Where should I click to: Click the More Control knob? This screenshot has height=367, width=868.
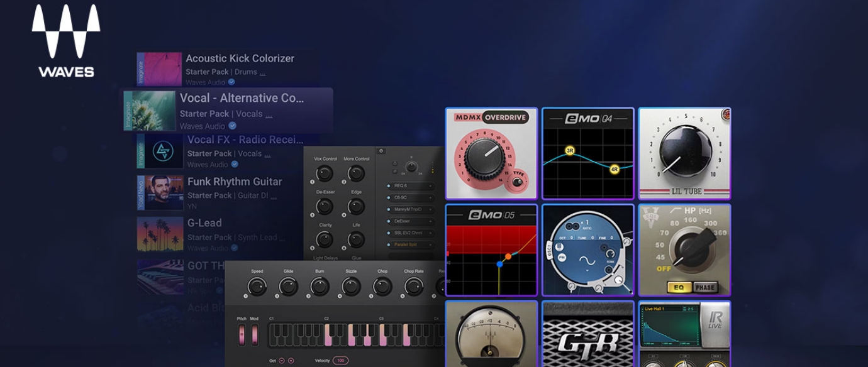pyautogui.click(x=356, y=173)
